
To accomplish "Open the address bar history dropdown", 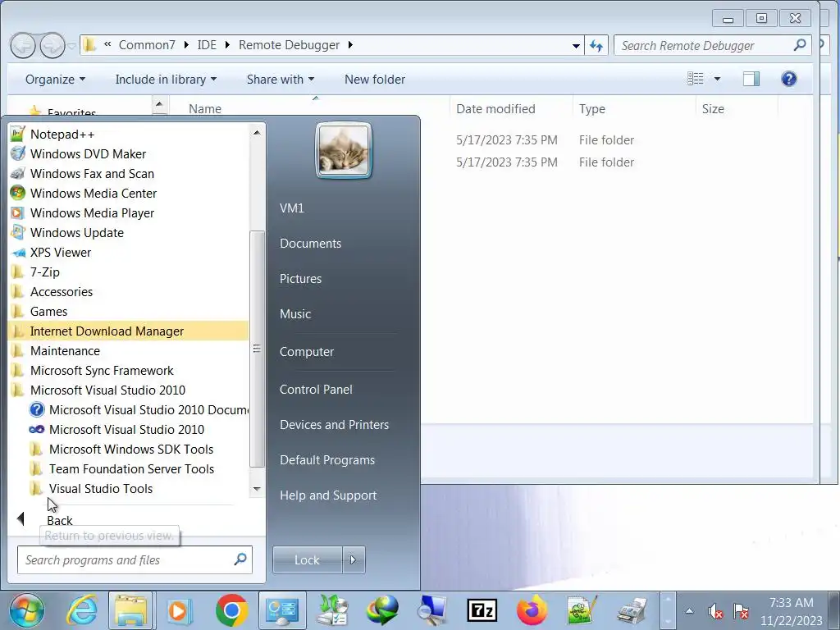I will coord(576,46).
